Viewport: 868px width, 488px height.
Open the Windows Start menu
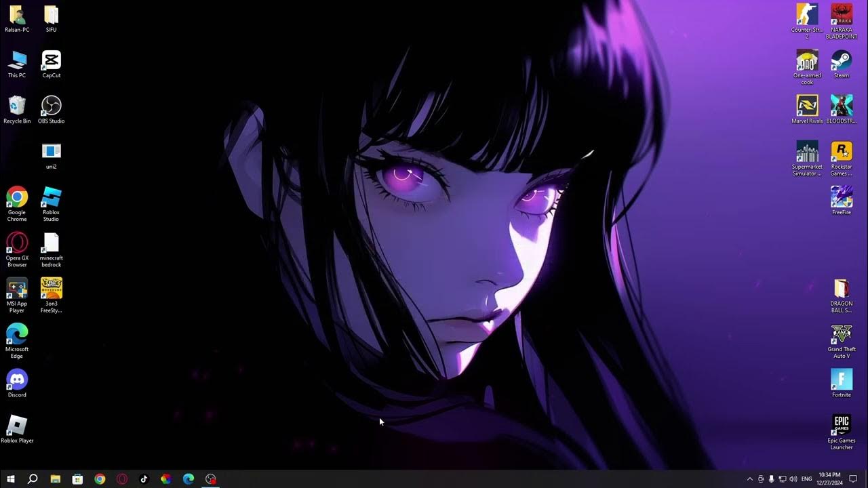[11, 479]
